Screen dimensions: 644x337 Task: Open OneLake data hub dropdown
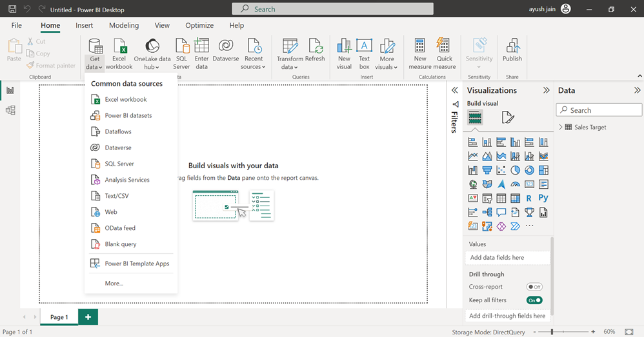point(152,53)
